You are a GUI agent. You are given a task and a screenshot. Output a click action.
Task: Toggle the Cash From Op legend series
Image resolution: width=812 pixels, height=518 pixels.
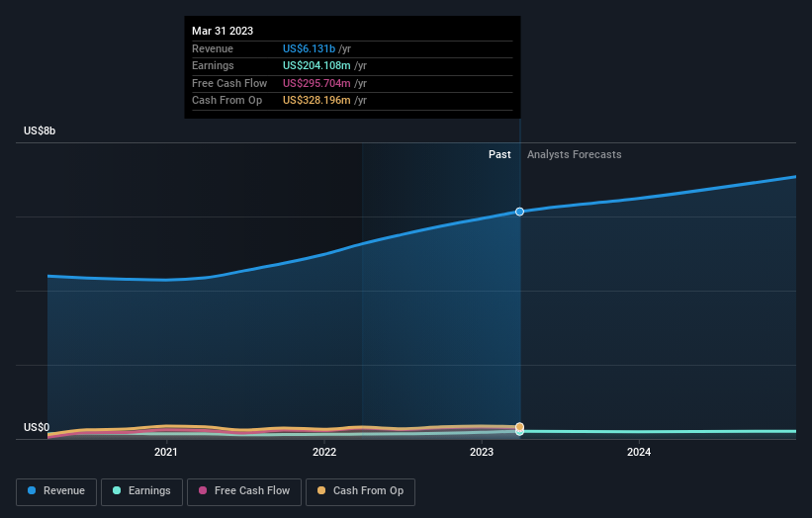pyautogui.click(x=360, y=491)
